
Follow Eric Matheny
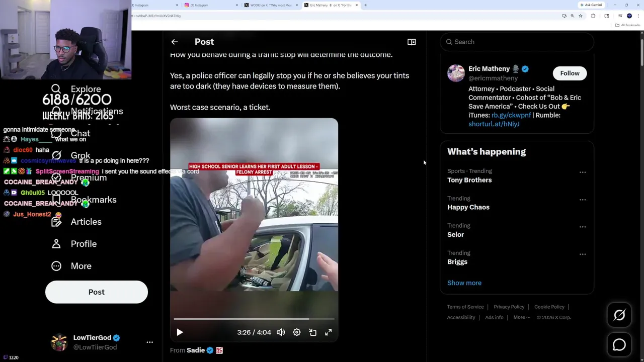click(570, 73)
